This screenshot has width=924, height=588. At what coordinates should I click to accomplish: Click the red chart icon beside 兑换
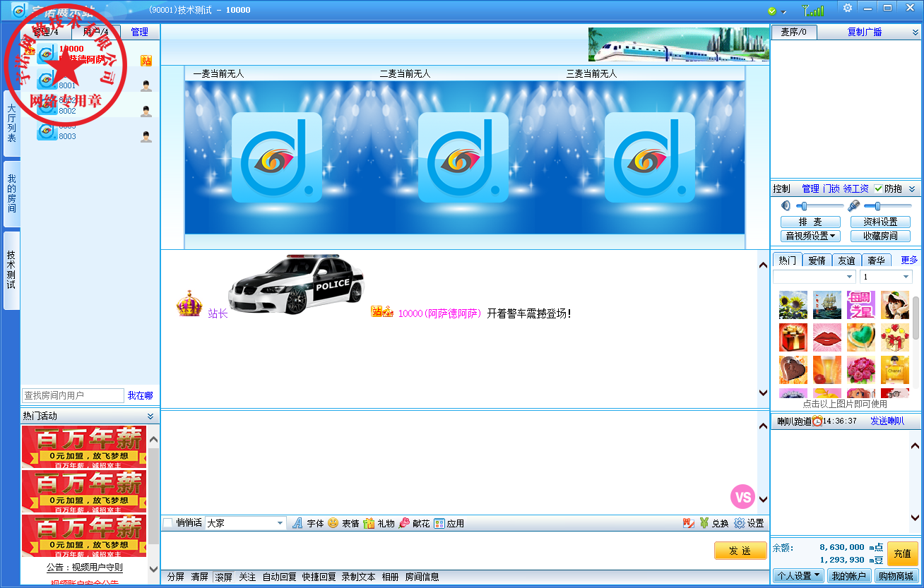click(688, 523)
